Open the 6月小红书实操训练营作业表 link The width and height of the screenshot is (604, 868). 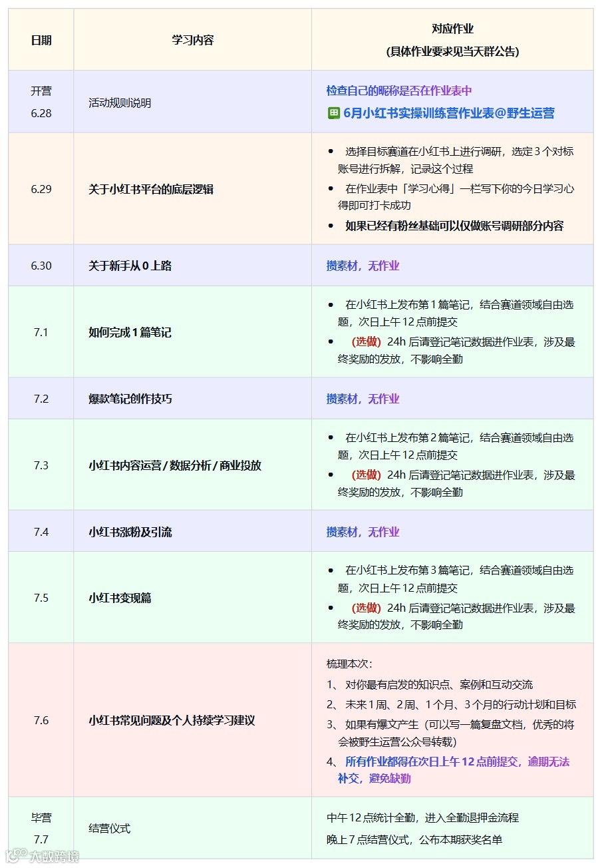(449, 113)
